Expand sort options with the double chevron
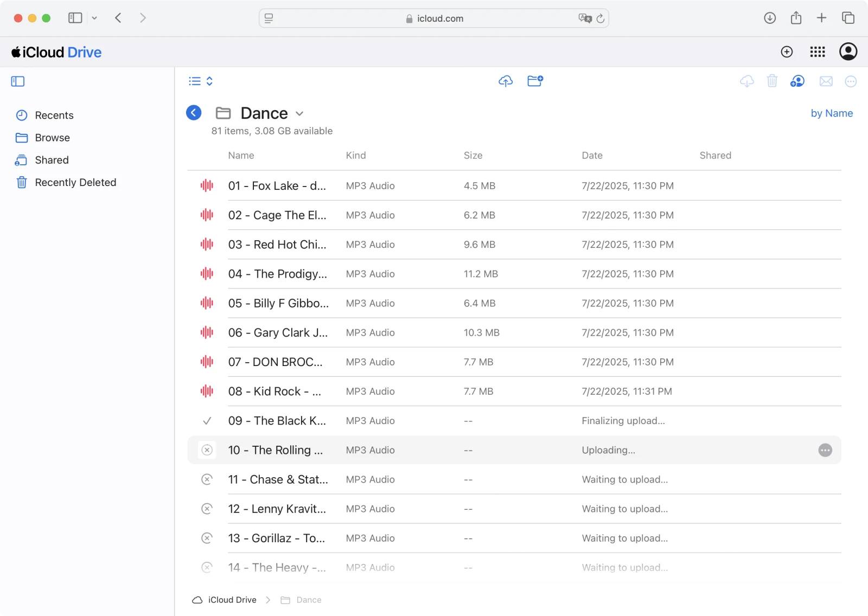The image size is (868, 616). [x=209, y=81]
